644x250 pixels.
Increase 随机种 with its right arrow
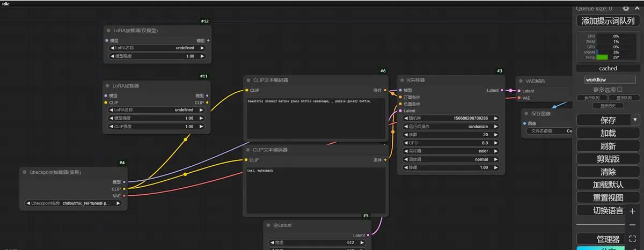click(495, 118)
